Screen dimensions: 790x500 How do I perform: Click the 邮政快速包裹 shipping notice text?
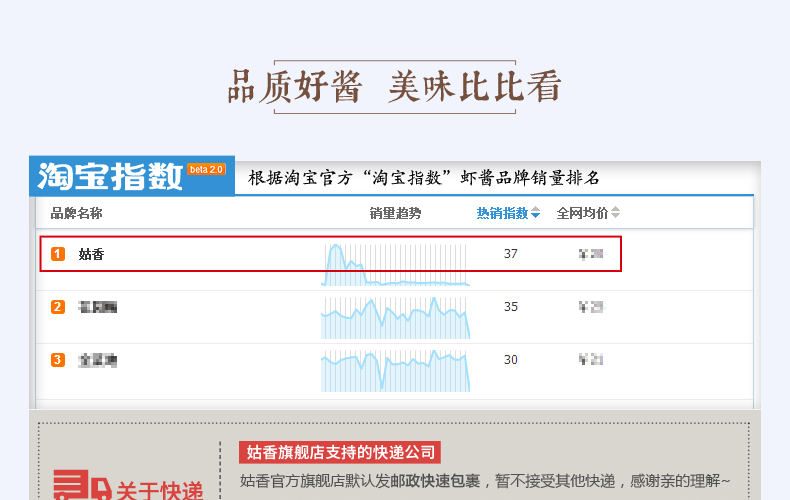[x=435, y=481]
